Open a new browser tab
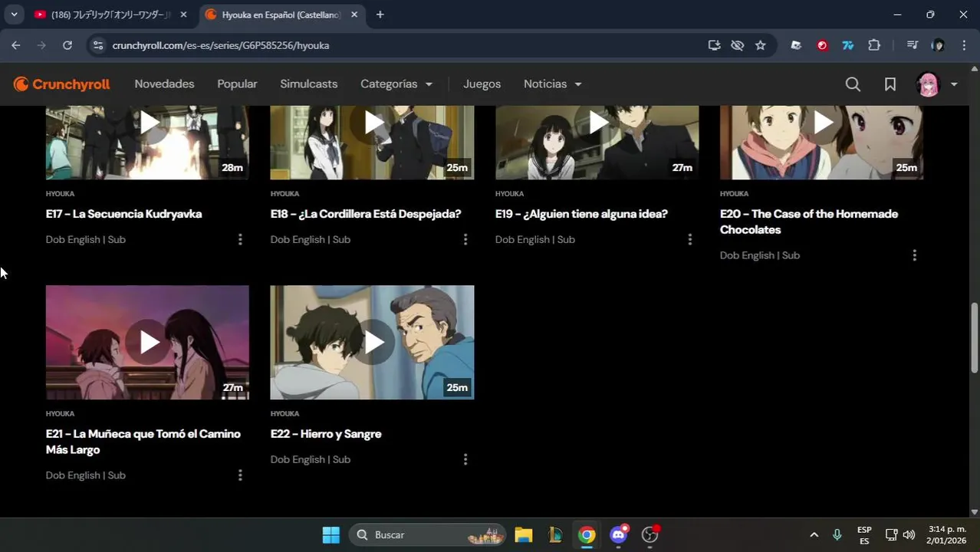This screenshot has height=552, width=980. (x=380, y=15)
